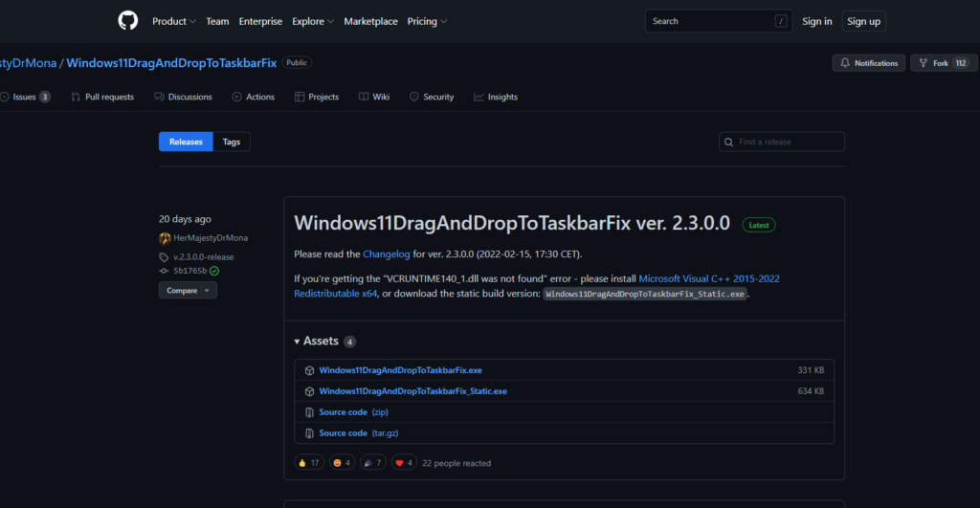
Task: Click the pull request icon
Action: tap(76, 97)
